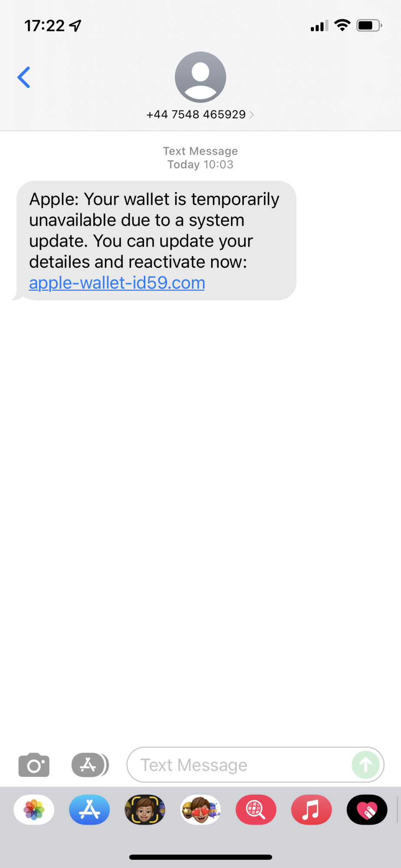
Task: Tap the 17:22 status bar clock
Action: tap(45, 26)
